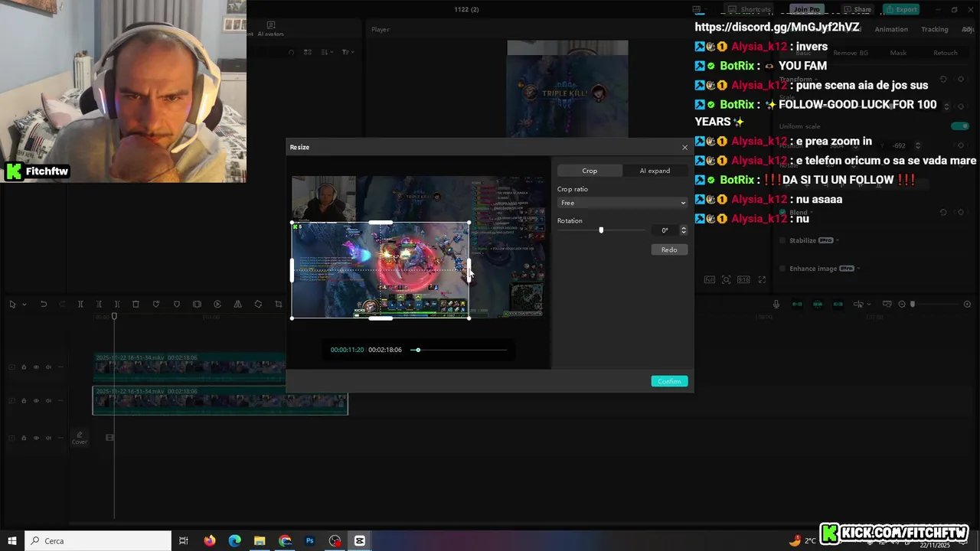Select the top track clip 2025-11-22 16-51-34.mkv
Viewport: 980px width, 551px height.
tap(189, 367)
